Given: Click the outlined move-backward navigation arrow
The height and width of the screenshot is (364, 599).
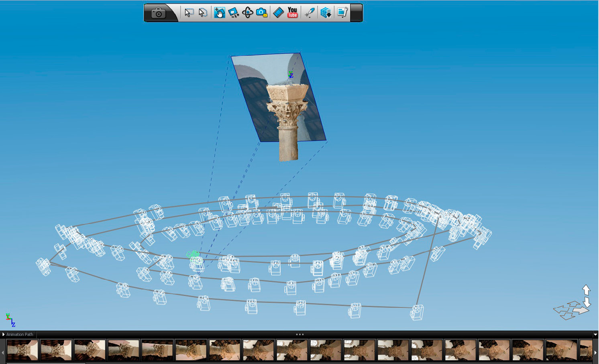Looking at the screenshot, I should point(567,316).
